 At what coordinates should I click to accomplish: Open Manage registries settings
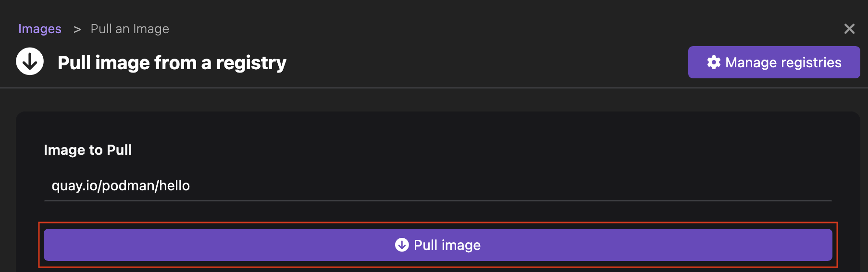click(x=774, y=62)
